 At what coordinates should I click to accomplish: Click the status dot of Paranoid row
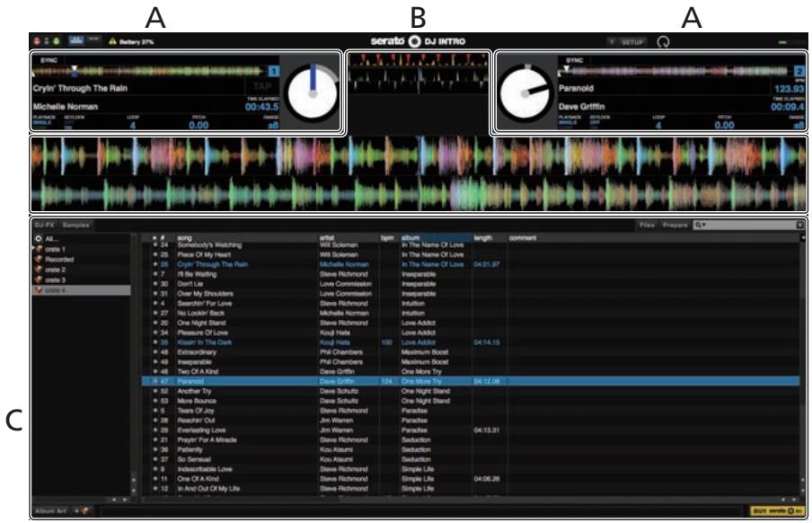click(x=154, y=382)
